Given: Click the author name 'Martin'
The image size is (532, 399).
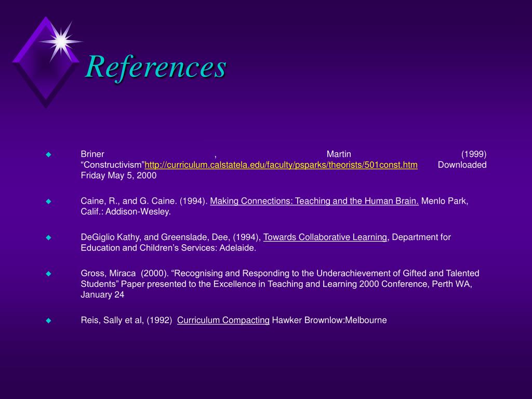Looking at the screenshot, I should click(x=339, y=154).
